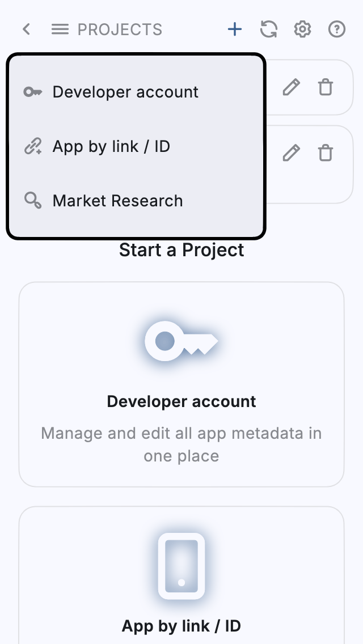
Task: Delete the first project with trash icon
Action: [326, 87]
